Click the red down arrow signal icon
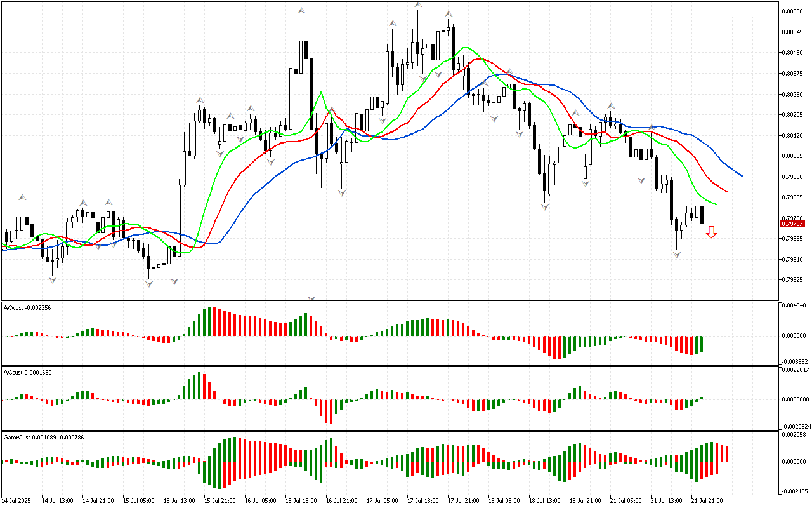This screenshot has height=508, width=812. (x=712, y=232)
